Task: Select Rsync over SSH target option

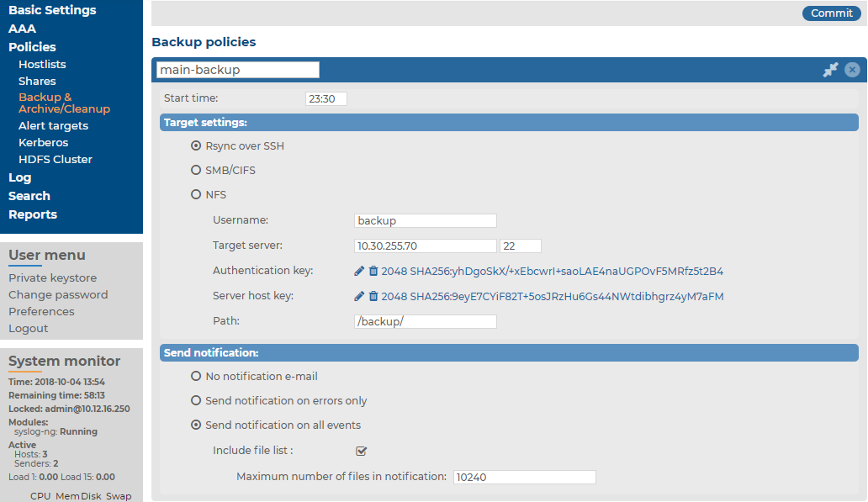Action: [196, 146]
